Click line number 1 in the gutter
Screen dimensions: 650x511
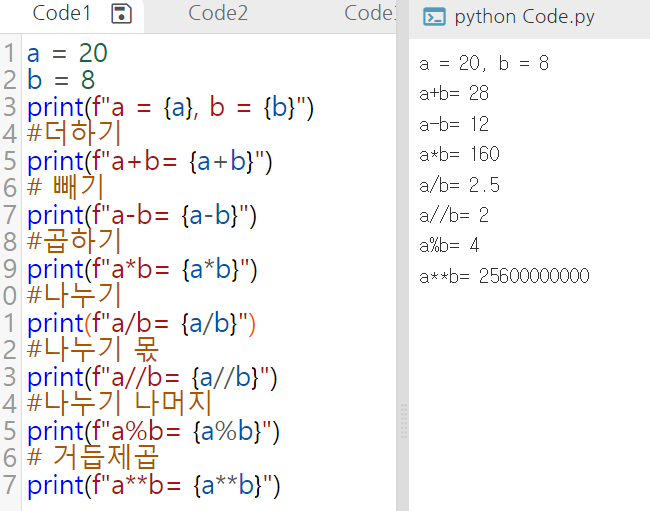[x=10, y=53]
